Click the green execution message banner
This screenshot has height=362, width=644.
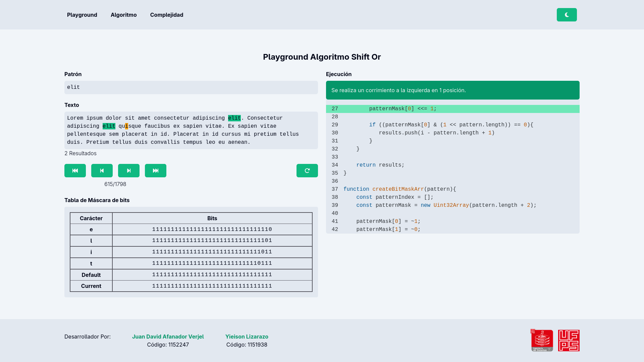point(453,90)
